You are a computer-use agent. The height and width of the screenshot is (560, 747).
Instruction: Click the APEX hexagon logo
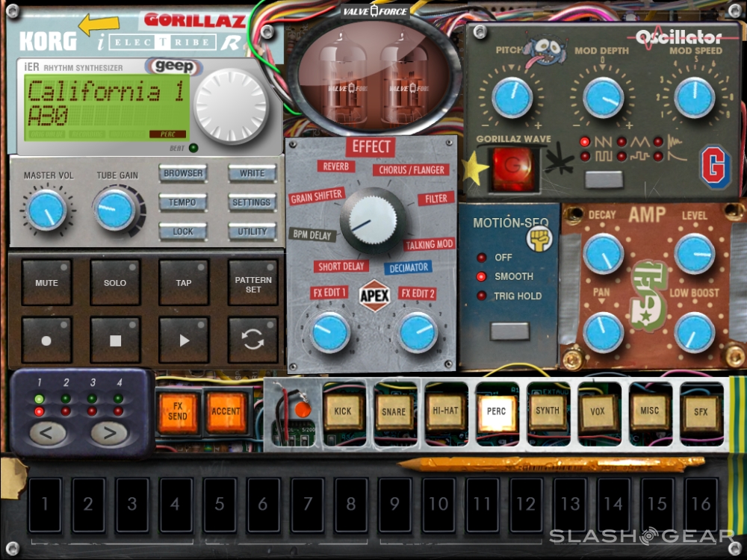374,296
